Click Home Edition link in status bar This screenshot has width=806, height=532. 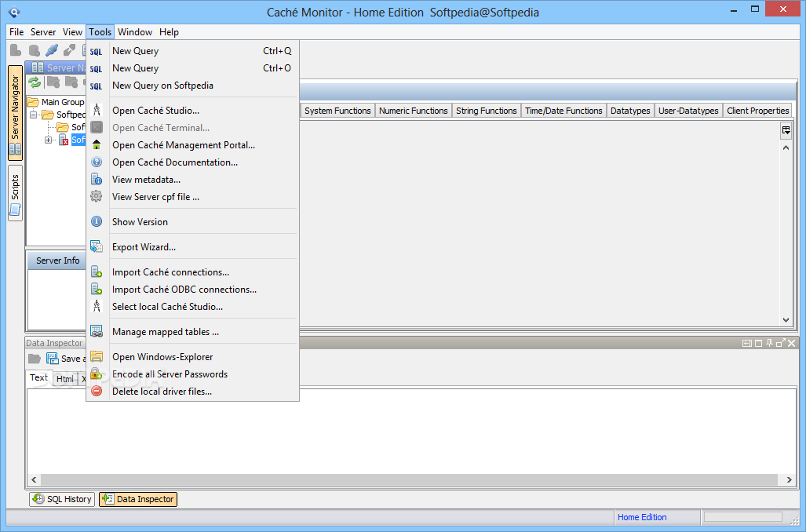coord(642,517)
